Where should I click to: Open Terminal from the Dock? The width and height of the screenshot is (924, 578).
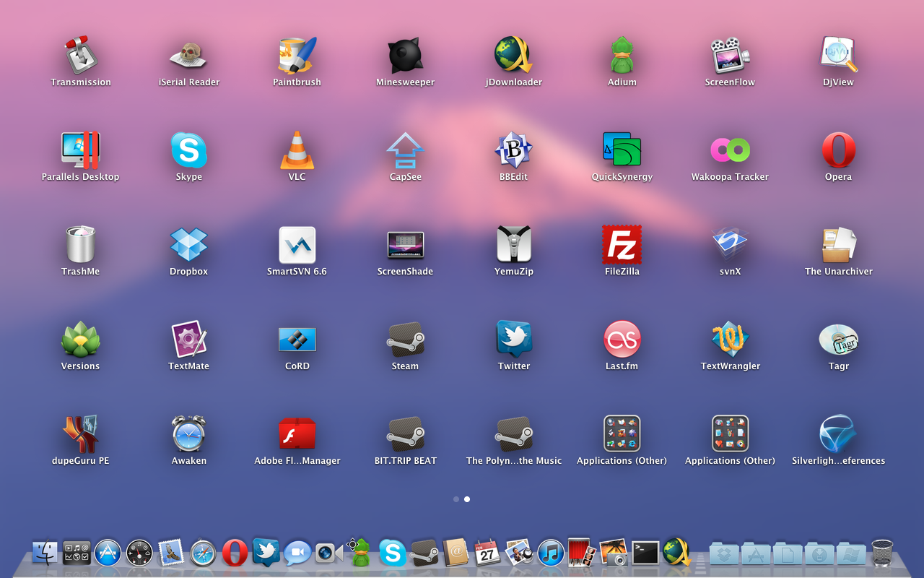pos(645,553)
